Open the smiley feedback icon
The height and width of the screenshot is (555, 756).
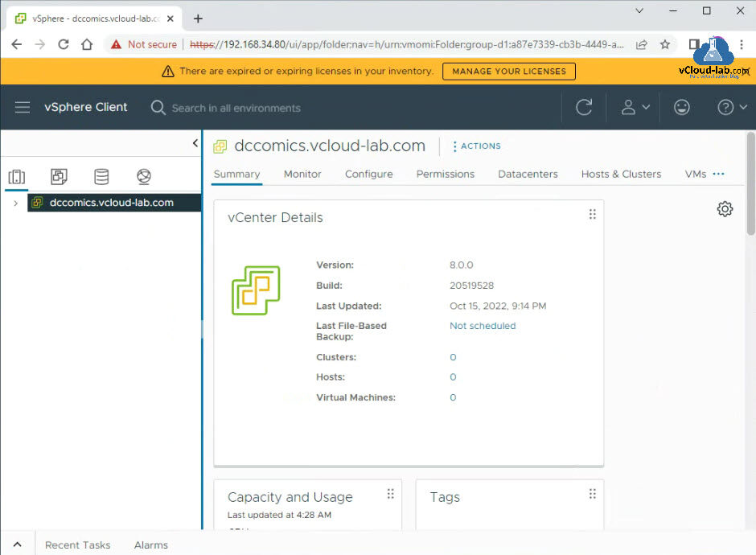[682, 108]
